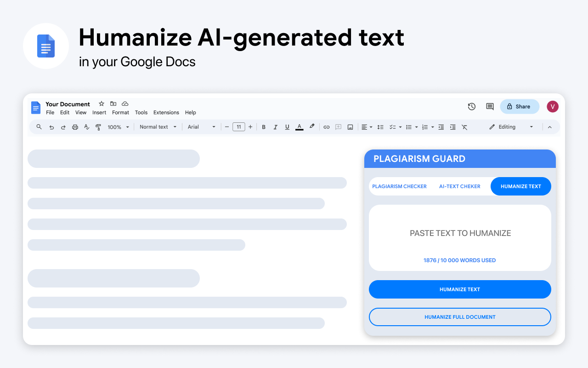This screenshot has width=588, height=368.
Task: Open the Help menu
Action: pos(191,113)
